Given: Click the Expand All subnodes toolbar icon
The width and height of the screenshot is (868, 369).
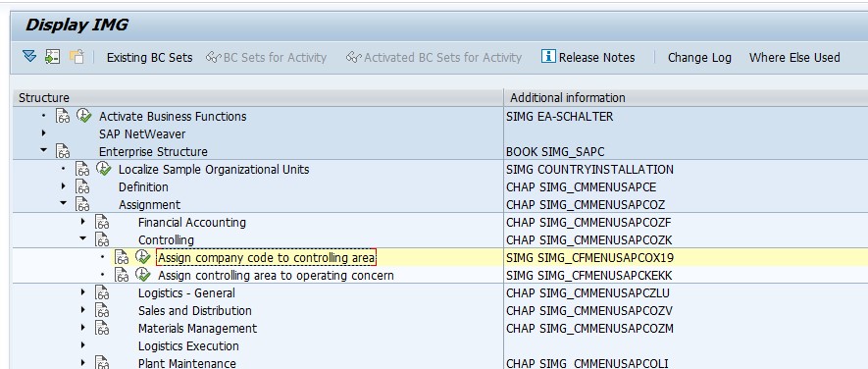Looking at the screenshot, I should pyautogui.click(x=29, y=57).
